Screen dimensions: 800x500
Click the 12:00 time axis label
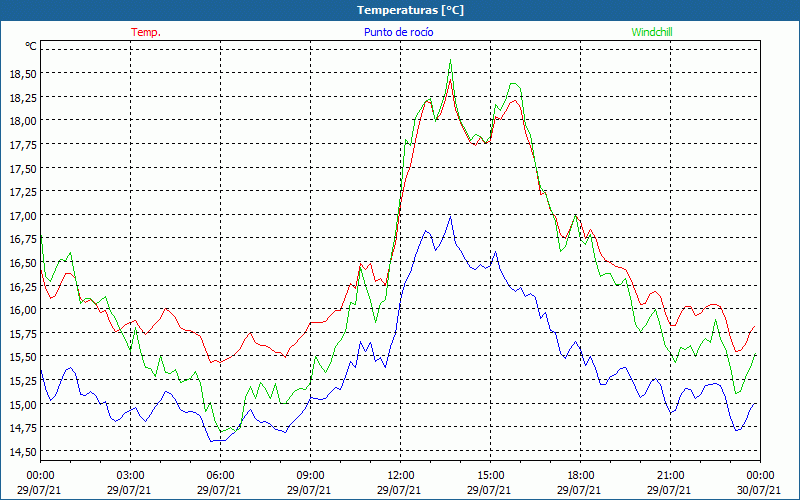[x=401, y=476]
